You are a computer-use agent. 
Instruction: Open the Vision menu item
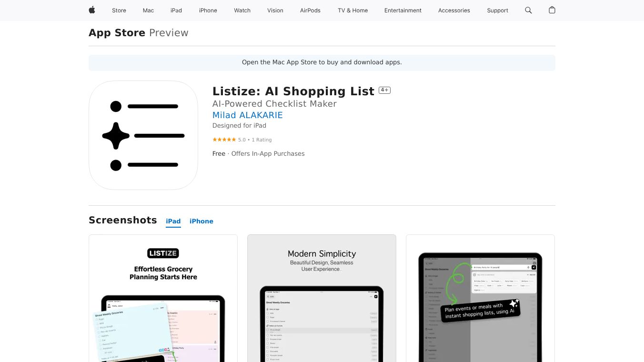coord(275,10)
